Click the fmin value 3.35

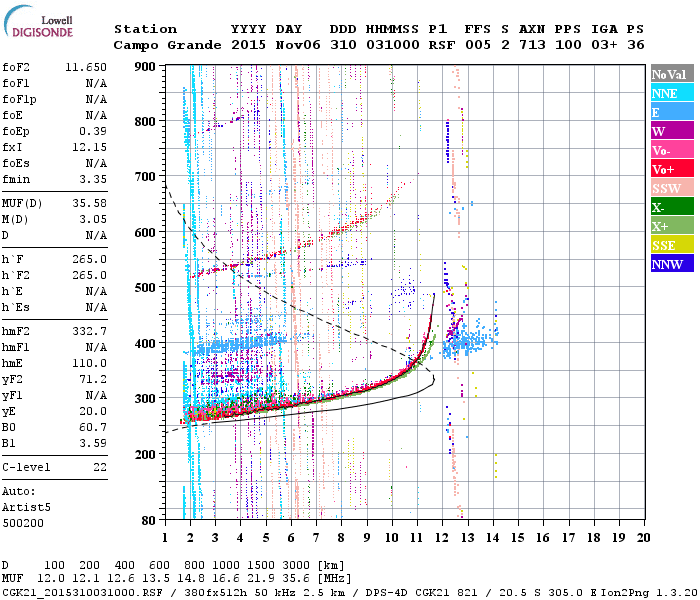pos(93,179)
